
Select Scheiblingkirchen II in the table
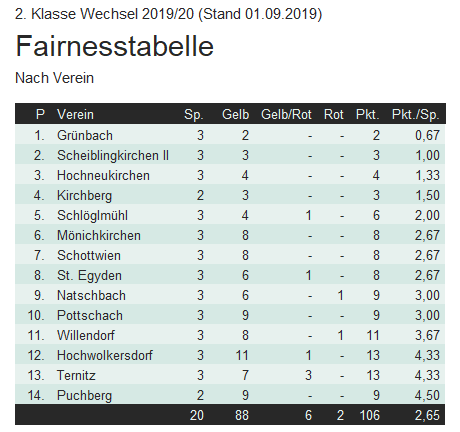[113, 155]
